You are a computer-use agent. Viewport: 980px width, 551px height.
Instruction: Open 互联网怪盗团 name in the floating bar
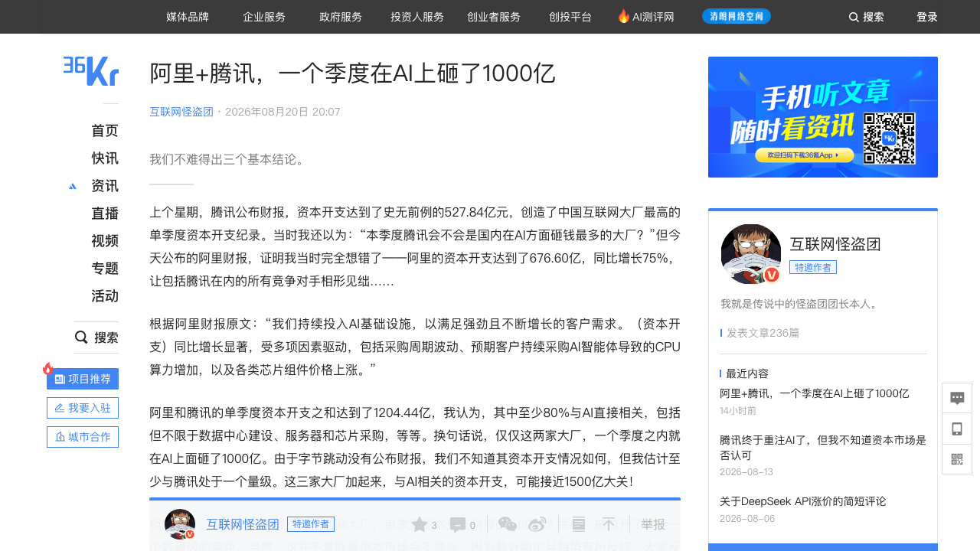pos(243,524)
